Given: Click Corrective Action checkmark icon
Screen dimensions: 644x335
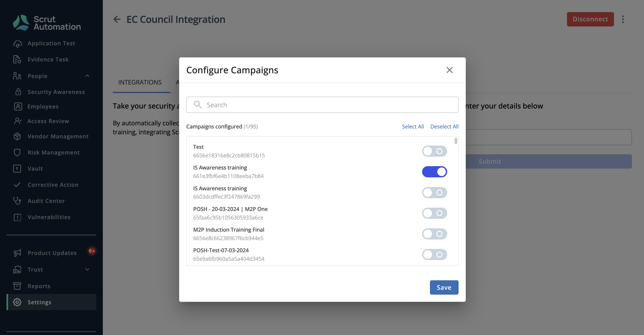Looking at the screenshot, I should 17,185.
